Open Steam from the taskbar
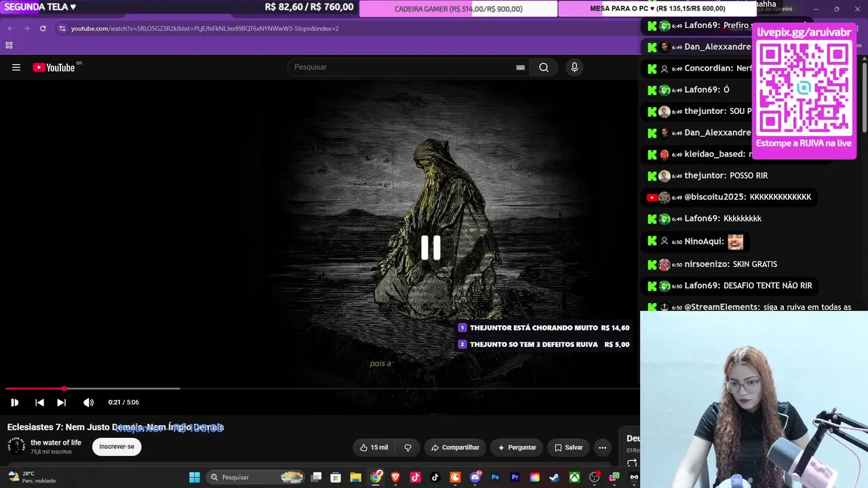Screen dimensions: 868x488 [555, 477]
